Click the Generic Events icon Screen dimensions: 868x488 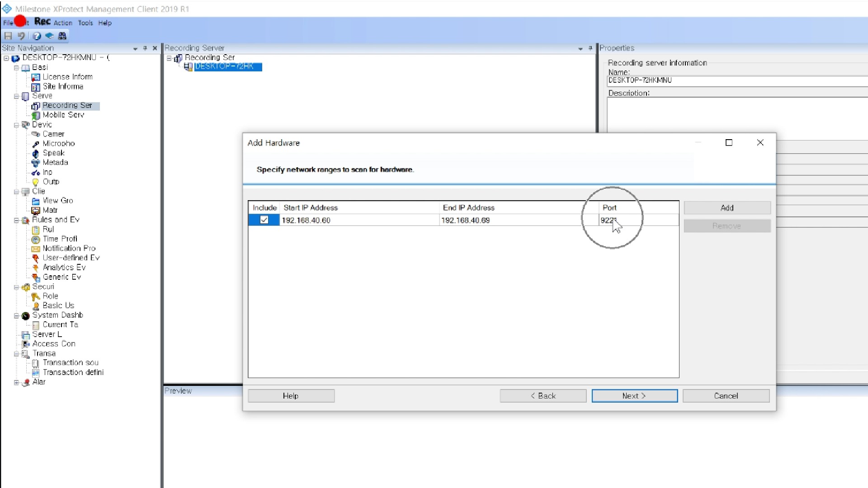tap(36, 277)
